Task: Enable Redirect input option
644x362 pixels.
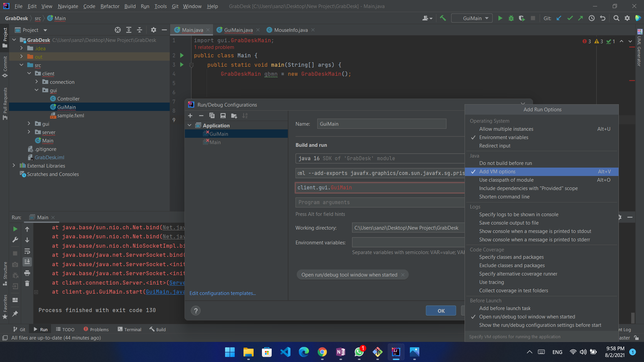Action: click(x=541, y=146)
